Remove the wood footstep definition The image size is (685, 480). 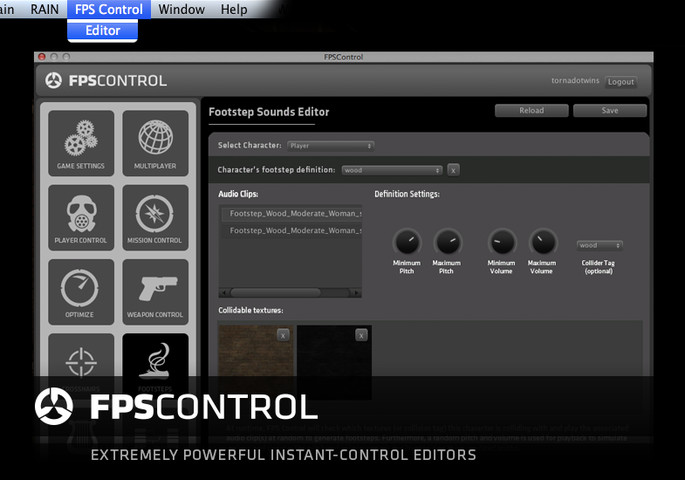[453, 170]
